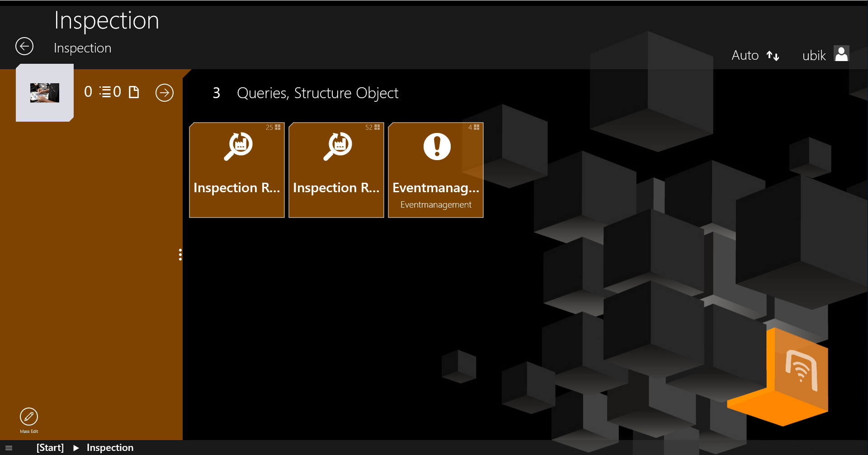Click the back arrow in the header
Screen dimensions: 868x455
tap(24, 46)
